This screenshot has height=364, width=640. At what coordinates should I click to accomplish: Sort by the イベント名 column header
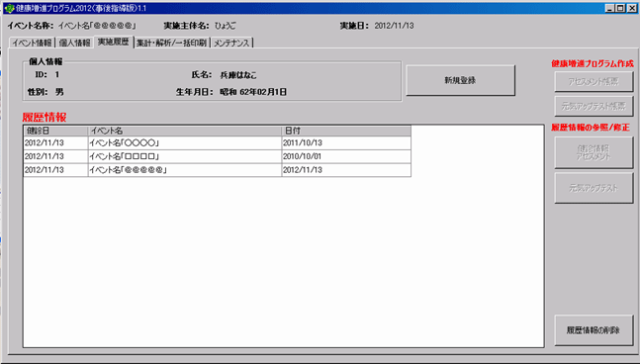tap(185, 131)
